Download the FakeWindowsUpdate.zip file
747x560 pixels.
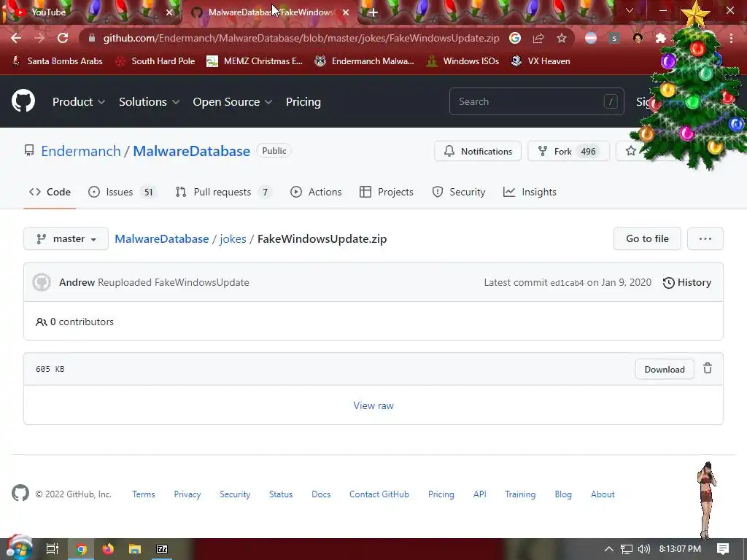pos(664,369)
